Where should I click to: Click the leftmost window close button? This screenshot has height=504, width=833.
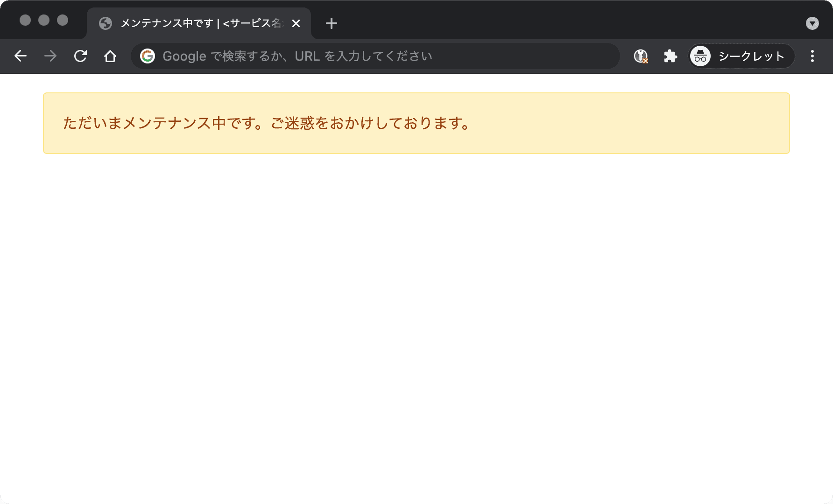pyautogui.click(x=25, y=20)
